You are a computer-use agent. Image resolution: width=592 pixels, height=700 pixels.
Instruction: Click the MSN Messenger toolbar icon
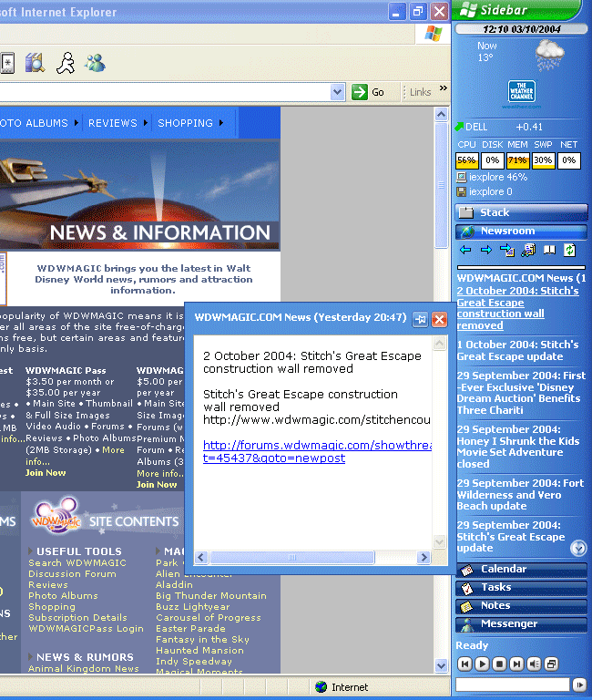(x=95, y=63)
